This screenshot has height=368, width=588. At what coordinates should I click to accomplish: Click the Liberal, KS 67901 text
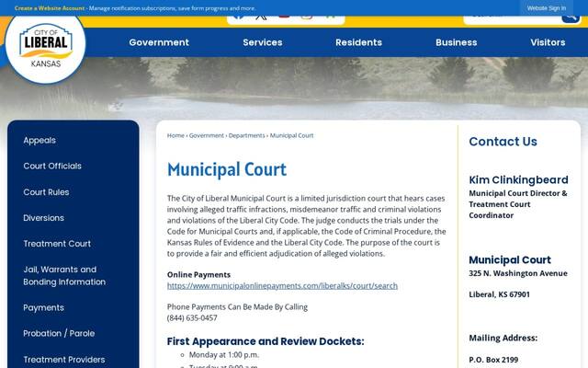(x=499, y=294)
